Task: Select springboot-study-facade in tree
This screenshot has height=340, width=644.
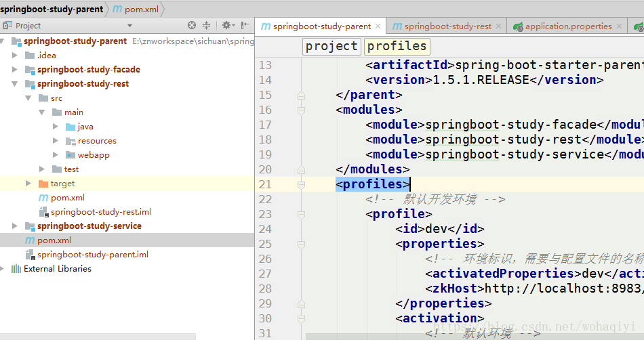Action: (89, 69)
